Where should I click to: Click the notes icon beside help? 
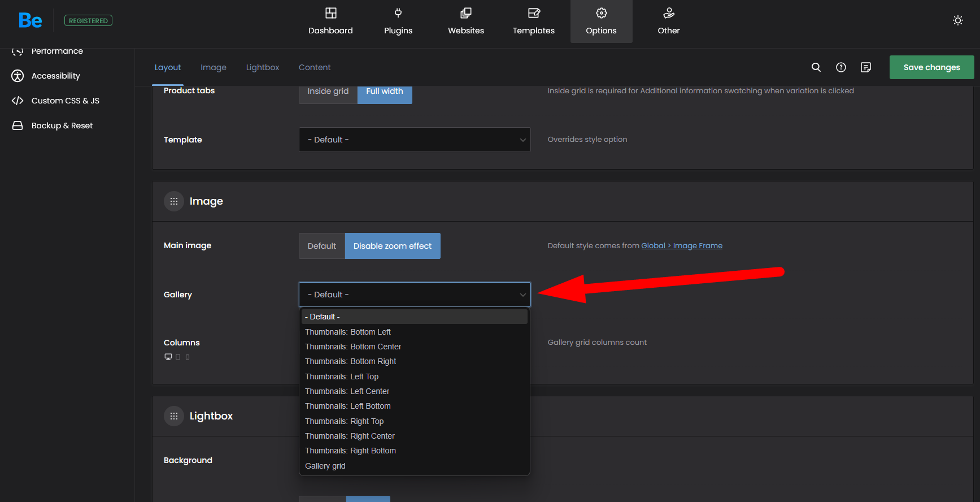[x=866, y=67]
